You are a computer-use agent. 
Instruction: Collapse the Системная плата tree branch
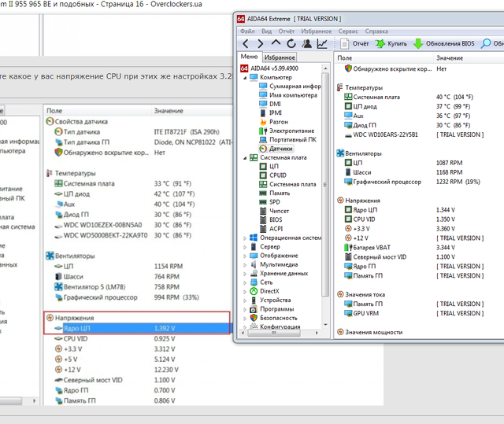tap(245, 158)
